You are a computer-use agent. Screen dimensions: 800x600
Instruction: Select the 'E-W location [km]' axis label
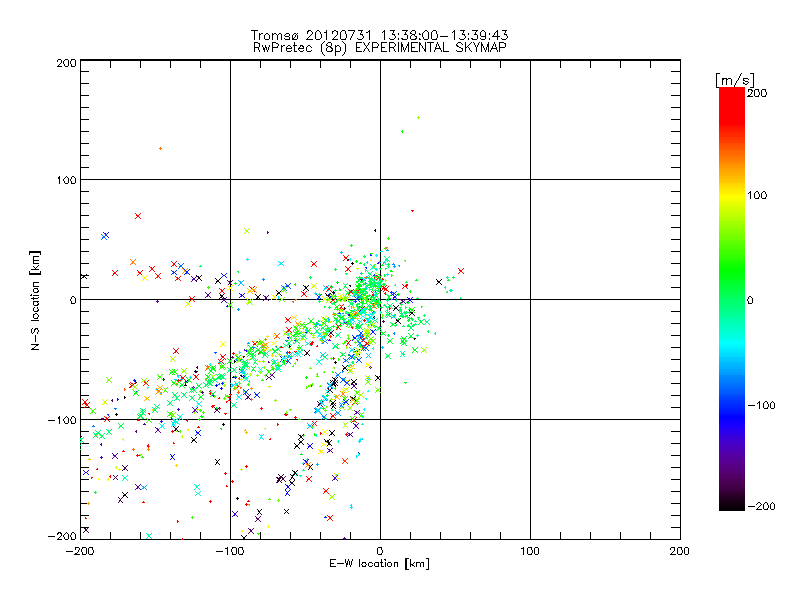coord(380,564)
